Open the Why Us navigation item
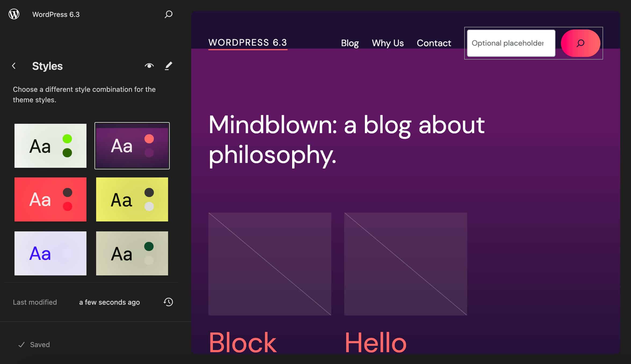The height and width of the screenshot is (364, 631). point(387,43)
